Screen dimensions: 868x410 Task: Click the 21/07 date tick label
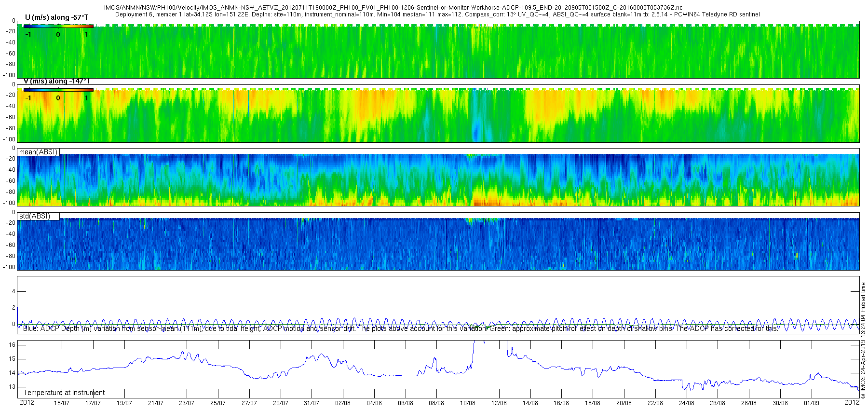[x=156, y=403]
